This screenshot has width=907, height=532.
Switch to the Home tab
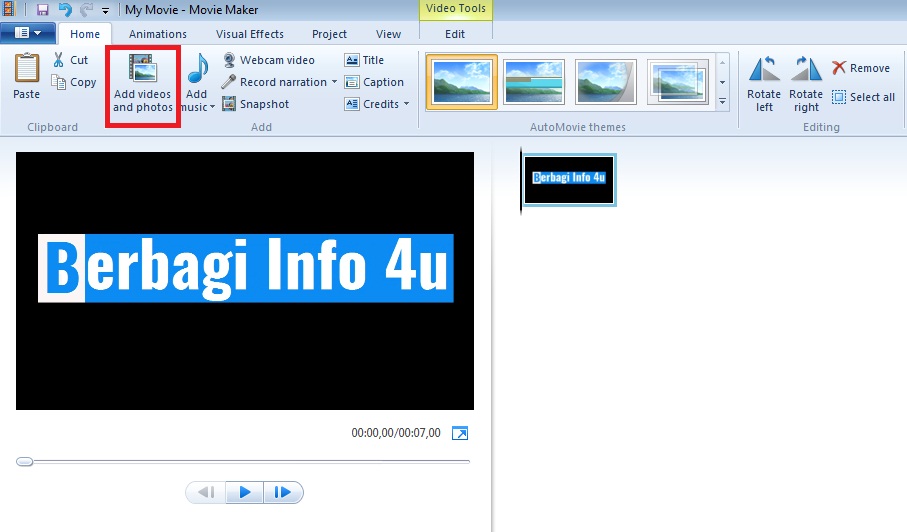pos(85,34)
